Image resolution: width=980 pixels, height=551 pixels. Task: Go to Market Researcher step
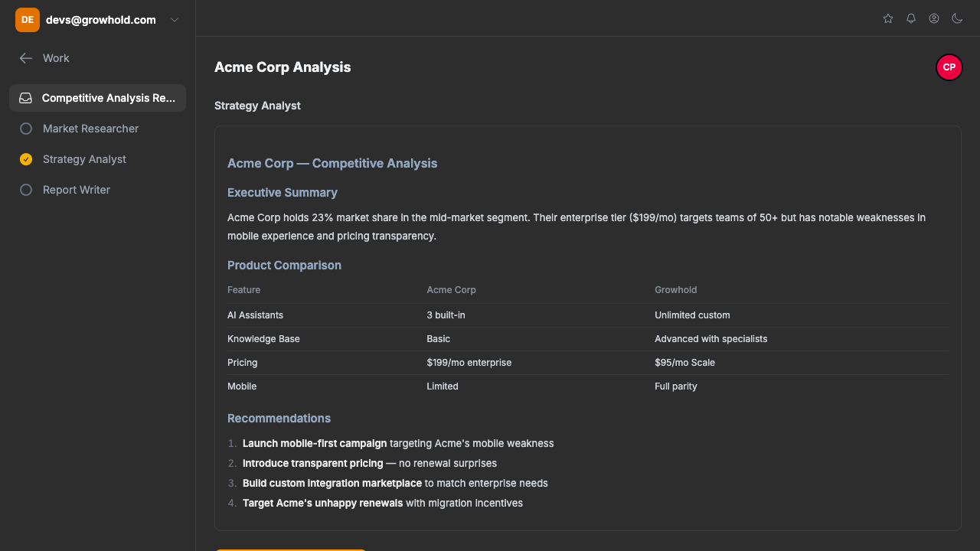coord(90,129)
